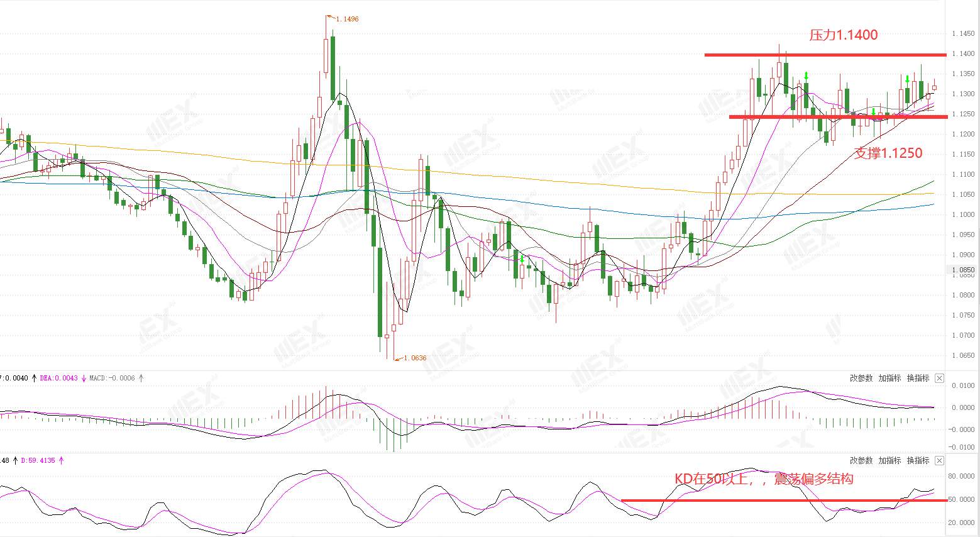
Task: Close the KD indicator panel
Action: 939,460
